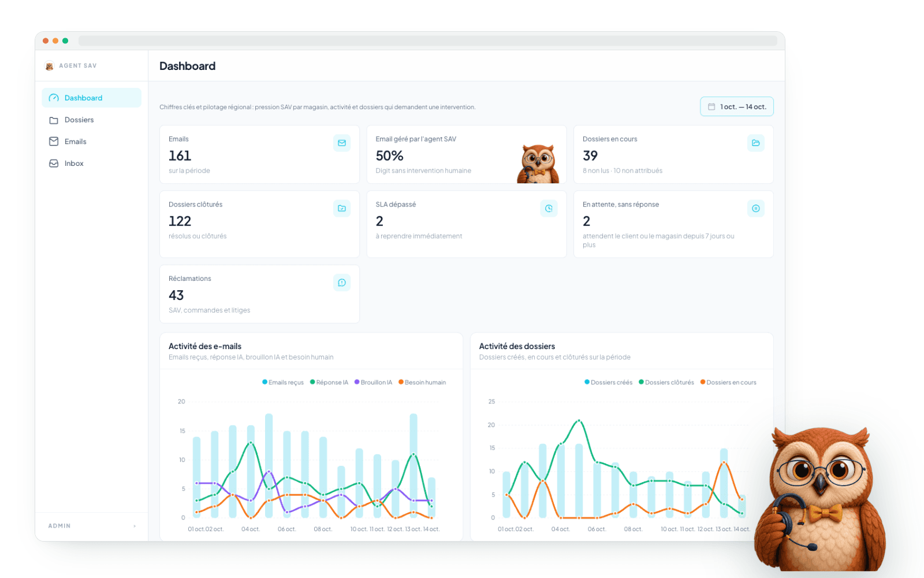Click the Agent SAV owl logo
This screenshot has height=578, width=924.
pyautogui.click(x=50, y=66)
